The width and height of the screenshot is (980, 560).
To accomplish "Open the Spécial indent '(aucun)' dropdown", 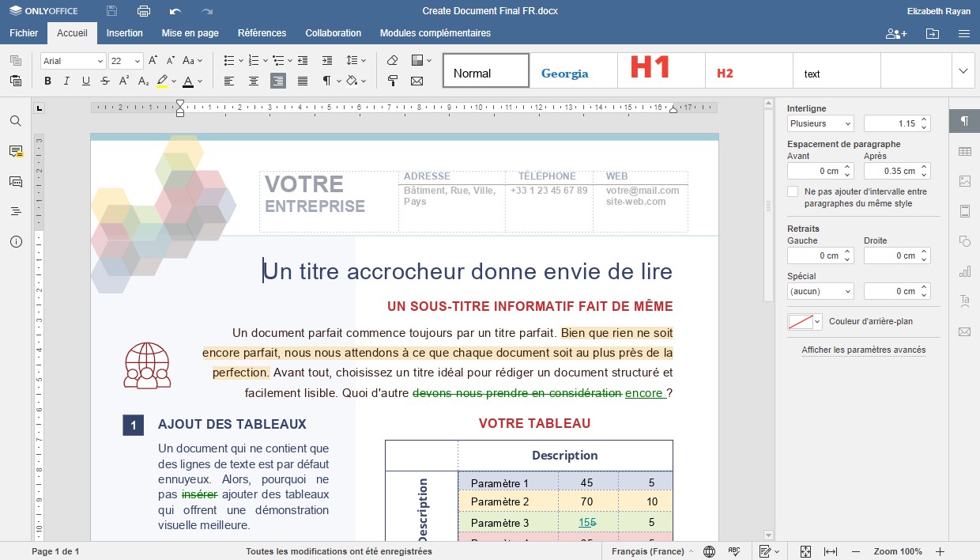I will (820, 291).
